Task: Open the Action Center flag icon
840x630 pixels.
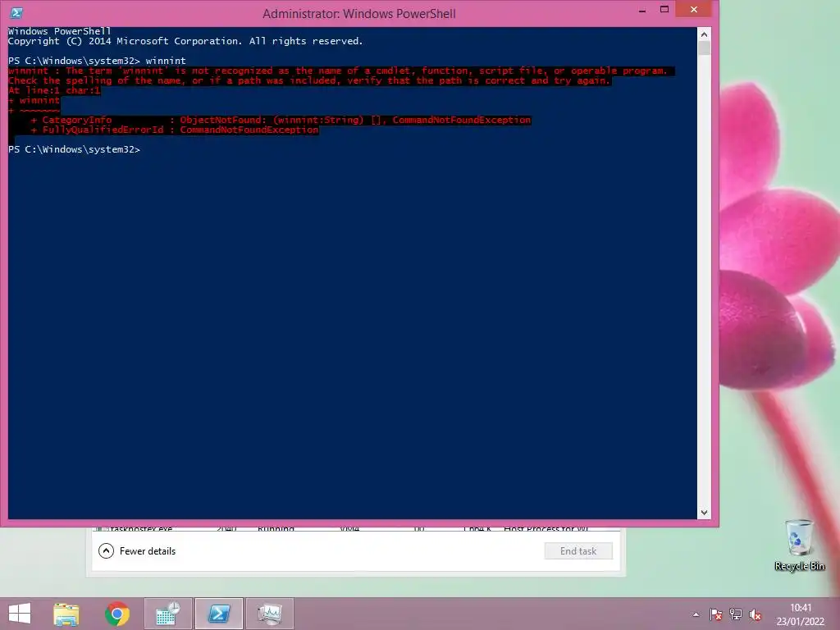Action: pyautogui.click(x=715, y=614)
